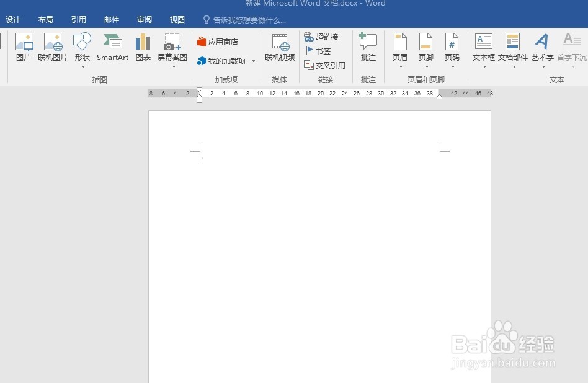Switch to the 布局 ribbon tab
Viewport: 588px width, 383px height.
pyautogui.click(x=45, y=19)
